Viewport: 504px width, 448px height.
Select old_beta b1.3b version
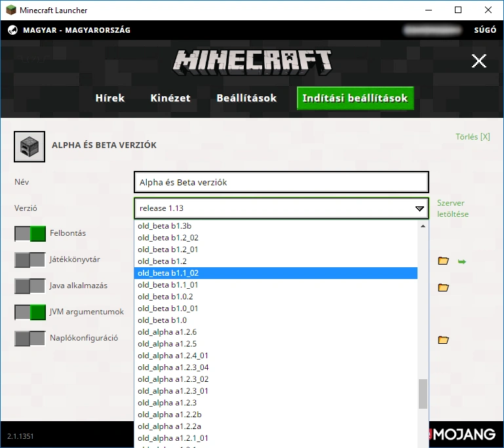pos(276,226)
